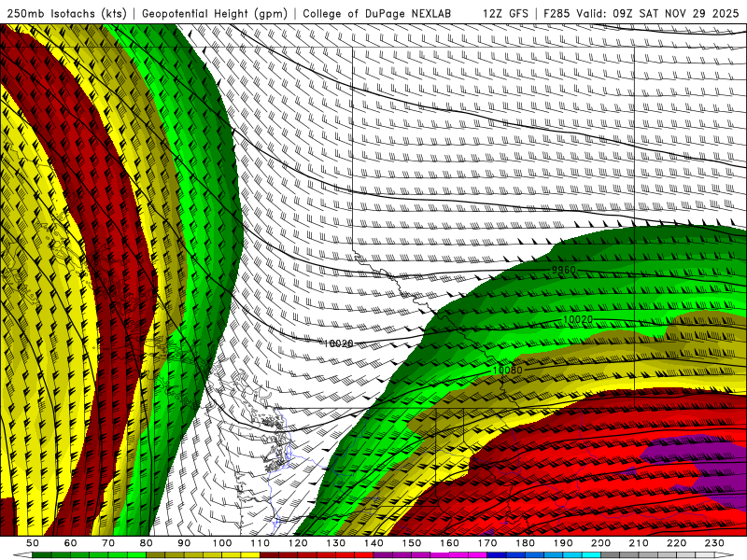Click the '220' knot scale label
747x560 pixels.
click(x=676, y=543)
